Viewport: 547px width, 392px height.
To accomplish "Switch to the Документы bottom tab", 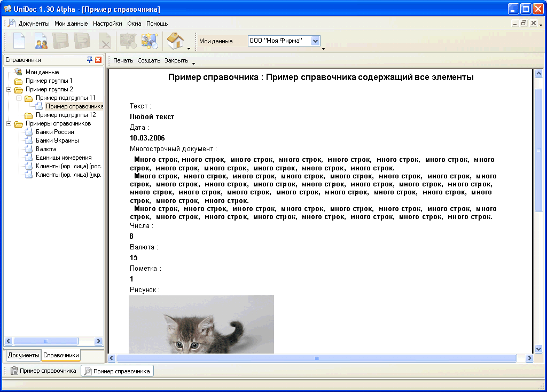I will (x=24, y=355).
